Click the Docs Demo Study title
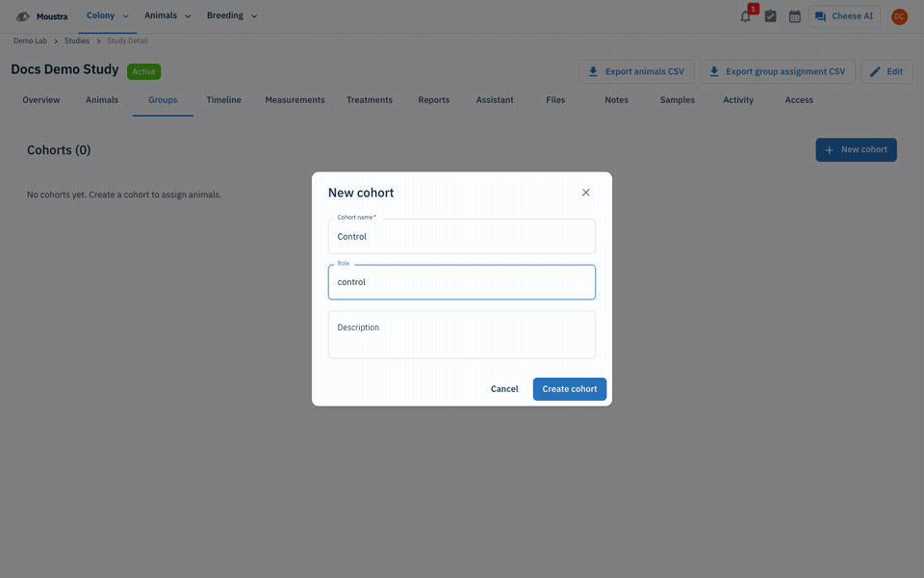The image size is (924, 578). coord(64,69)
